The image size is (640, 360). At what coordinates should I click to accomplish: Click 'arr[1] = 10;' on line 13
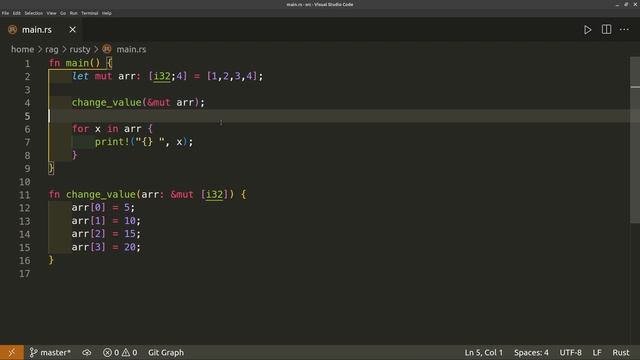point(106,221)
